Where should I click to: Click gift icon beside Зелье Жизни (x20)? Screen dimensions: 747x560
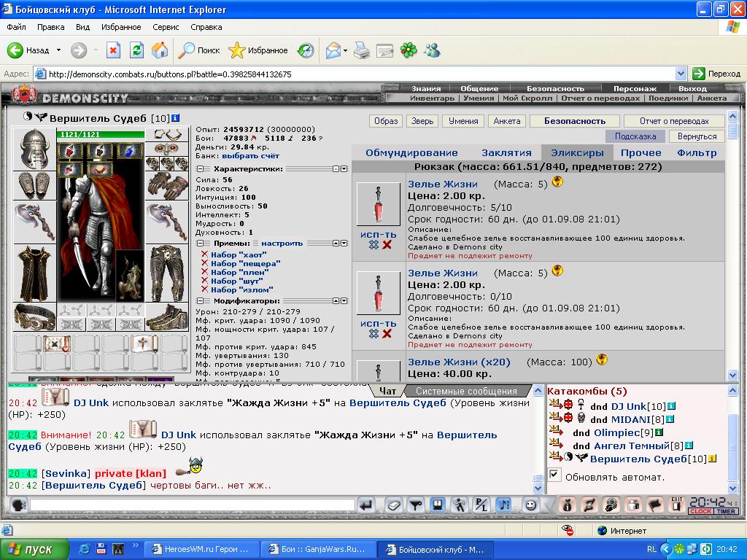602,359
